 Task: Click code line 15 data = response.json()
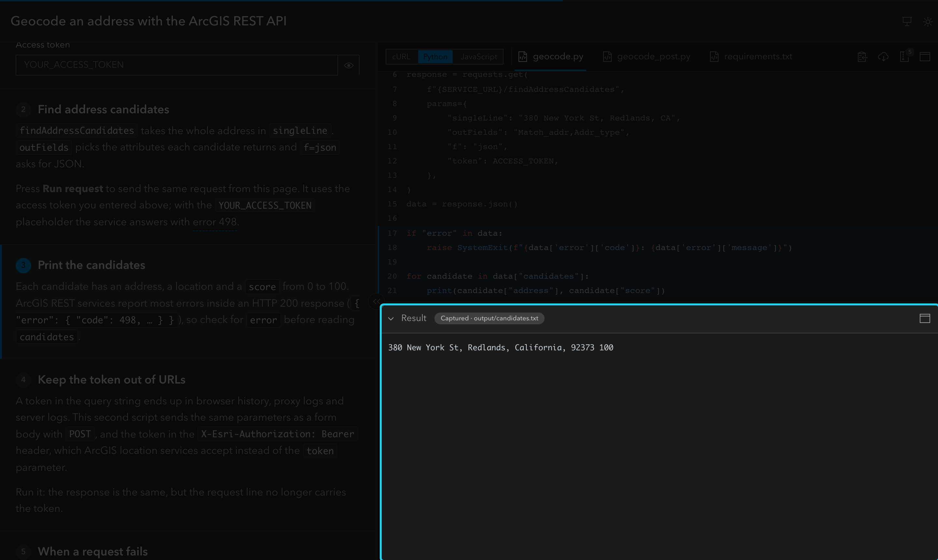click(x=462, y=204)
